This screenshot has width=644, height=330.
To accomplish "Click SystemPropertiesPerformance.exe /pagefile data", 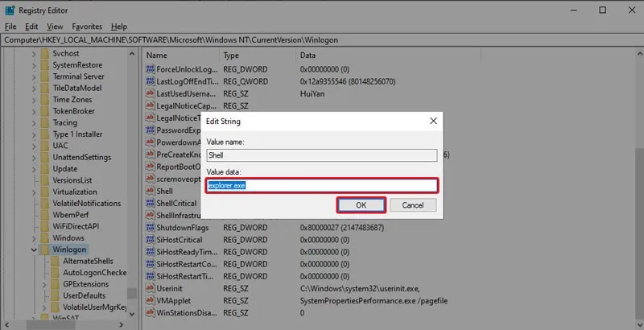I will pyautogui.click(x=374, y=301).
